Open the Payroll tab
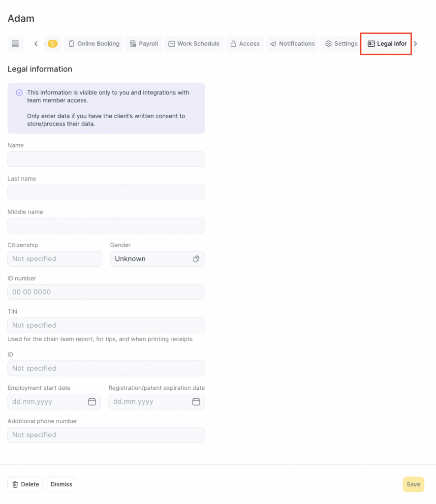436x504 pixels. (144, 44)
